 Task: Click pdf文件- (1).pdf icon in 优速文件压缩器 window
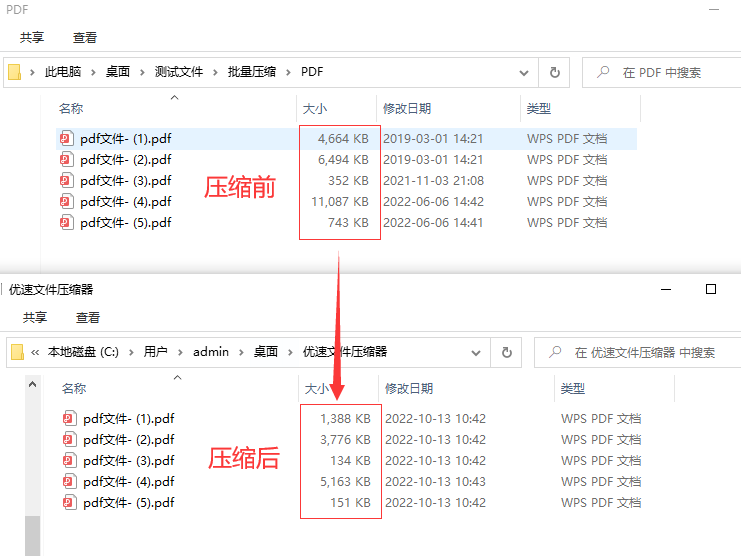(69, 419)
